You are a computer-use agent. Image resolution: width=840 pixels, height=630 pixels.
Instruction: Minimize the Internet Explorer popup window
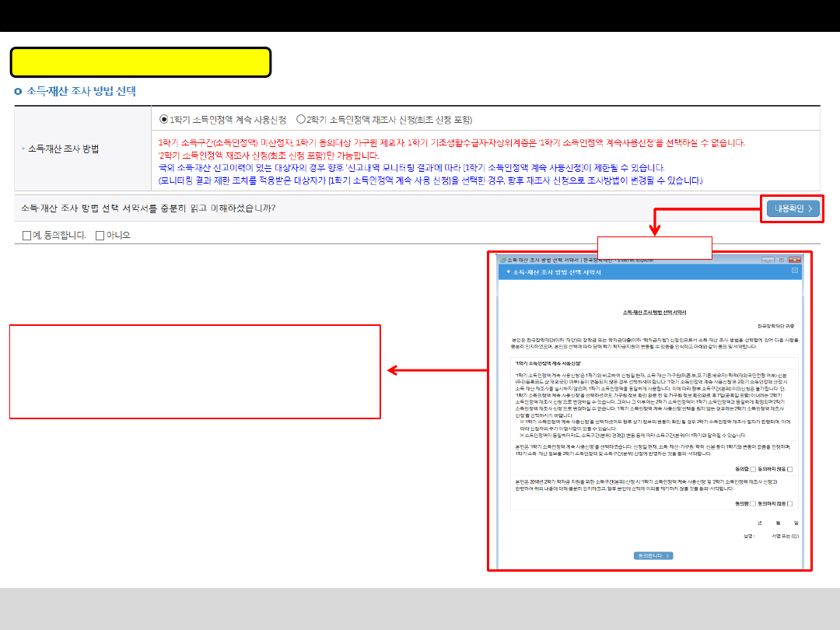tap(768, 259)
